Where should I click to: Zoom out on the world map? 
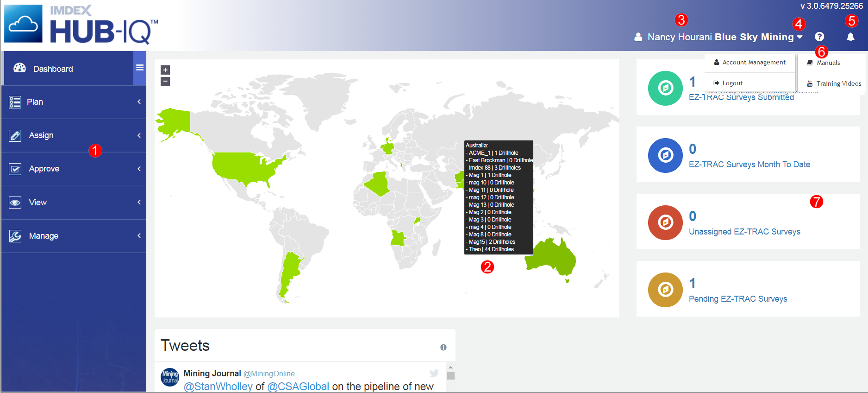coord(165,82)
